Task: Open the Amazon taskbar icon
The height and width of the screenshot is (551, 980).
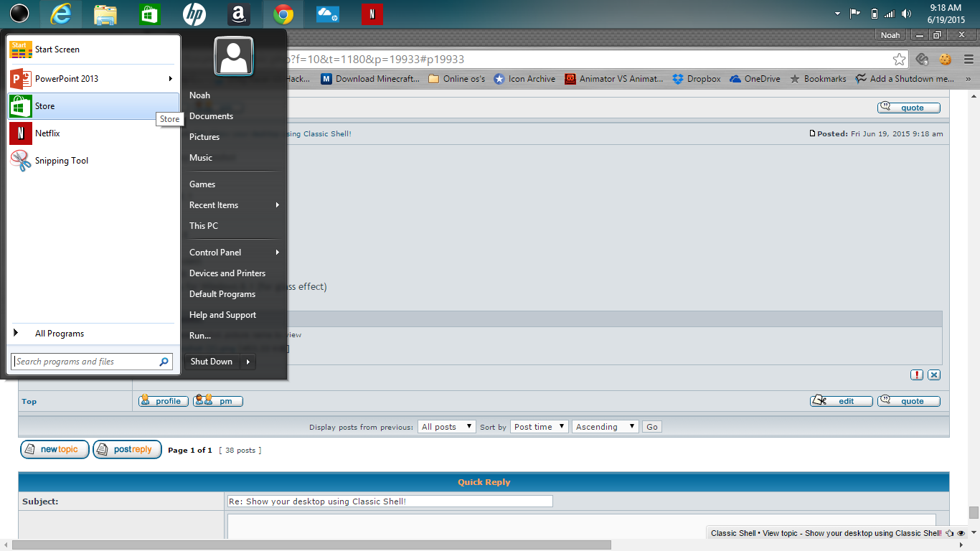Action: 238,14
